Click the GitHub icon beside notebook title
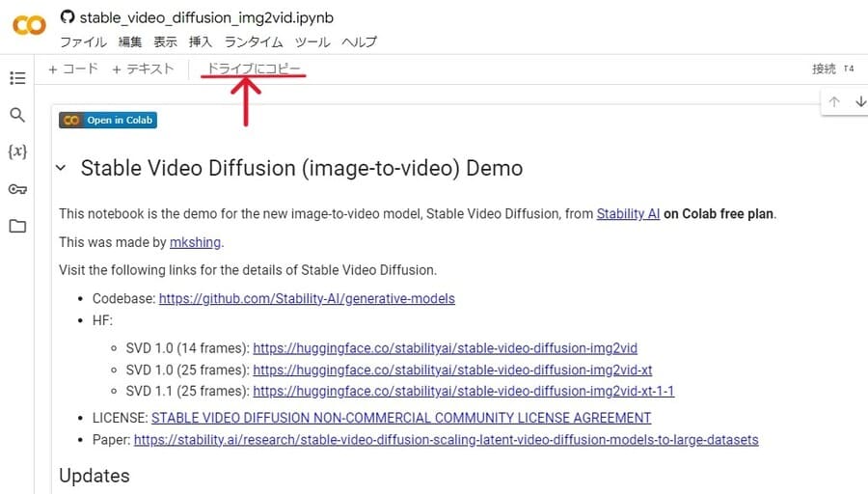This screenshot has height=494, width=868. tap(68, 17)
